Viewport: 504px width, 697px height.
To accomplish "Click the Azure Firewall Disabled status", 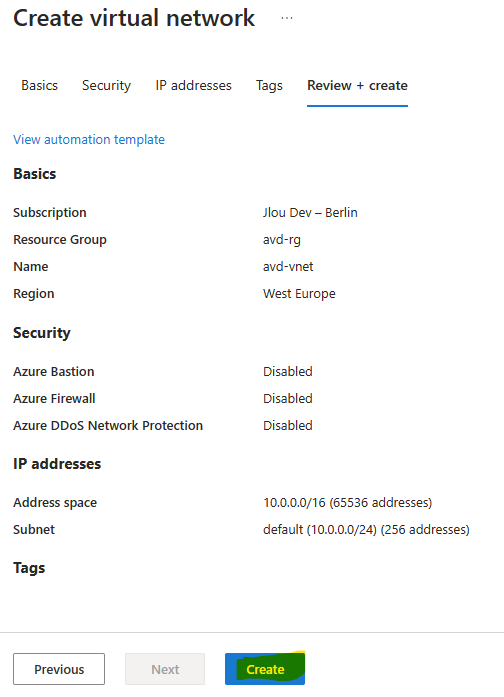I will tap(288, 399).
